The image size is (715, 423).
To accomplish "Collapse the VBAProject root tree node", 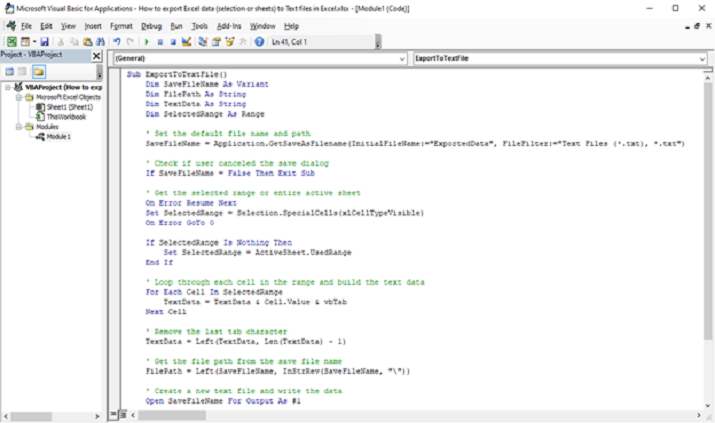I will (8, 87).
